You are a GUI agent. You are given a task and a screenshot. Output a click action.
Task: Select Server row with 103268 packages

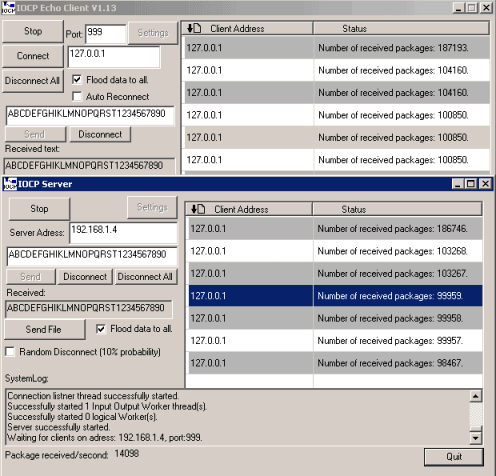(x=335, y=251)
